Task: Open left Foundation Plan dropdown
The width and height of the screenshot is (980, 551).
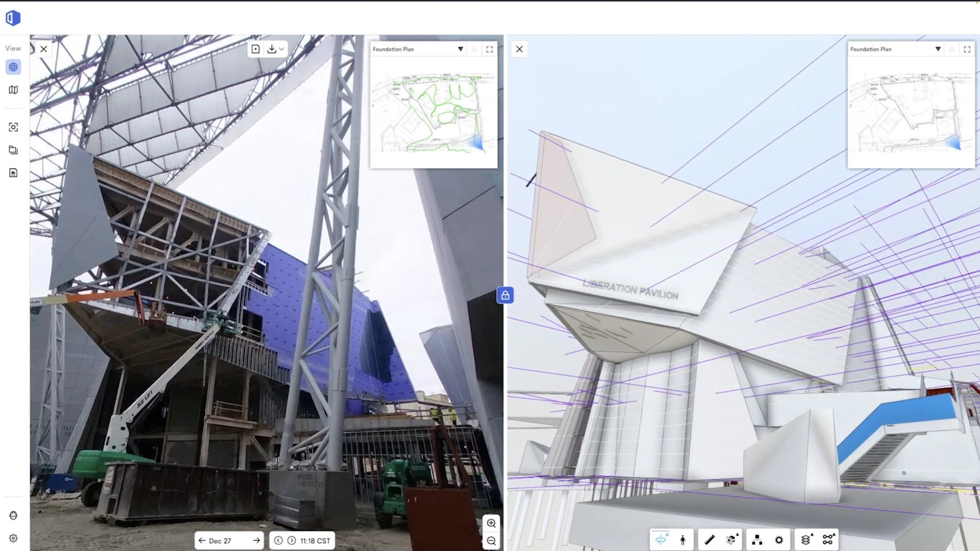Action: coord(460,49)
